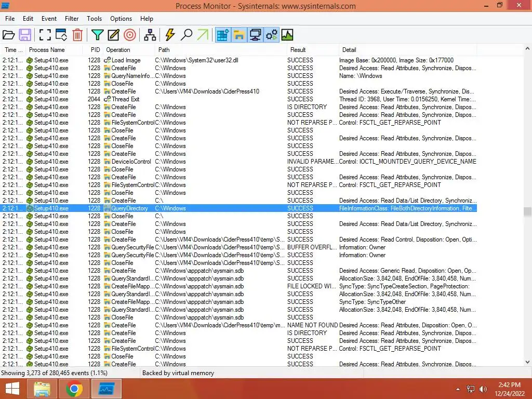
Task: Toggle the Capture events icon
Action: pyautogui.click(x=45, y=35)
